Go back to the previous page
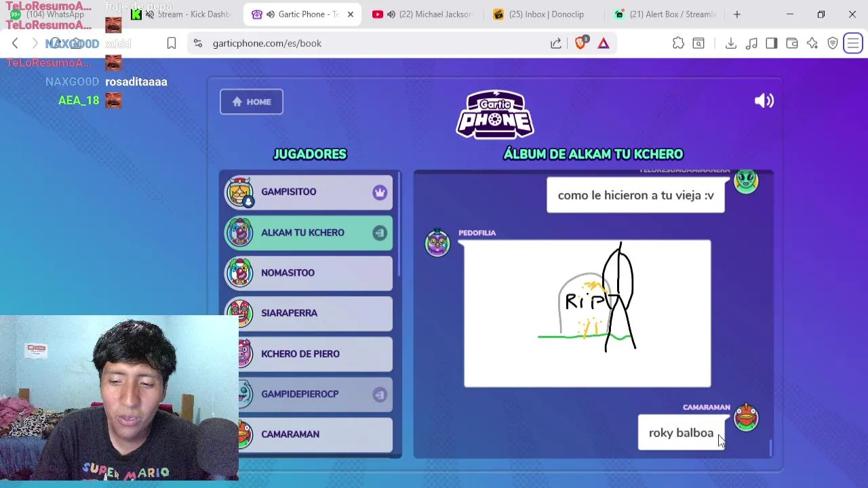 point(15,43)
